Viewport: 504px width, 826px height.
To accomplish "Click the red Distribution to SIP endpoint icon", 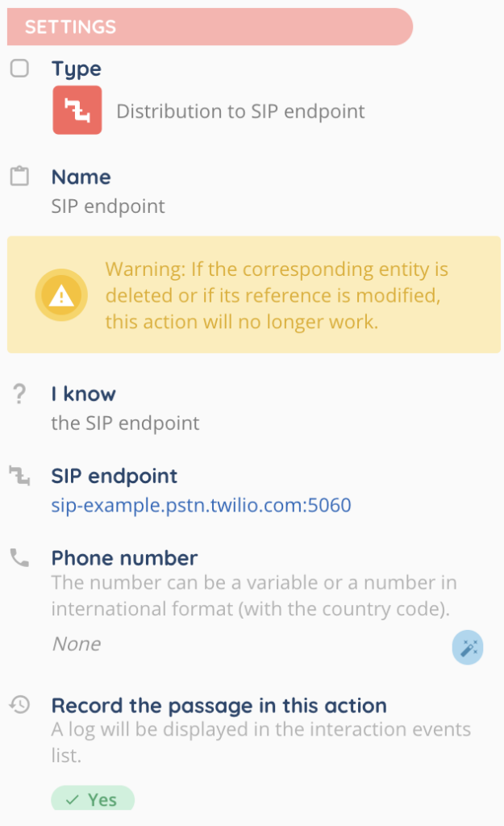I will click(77, 110).
